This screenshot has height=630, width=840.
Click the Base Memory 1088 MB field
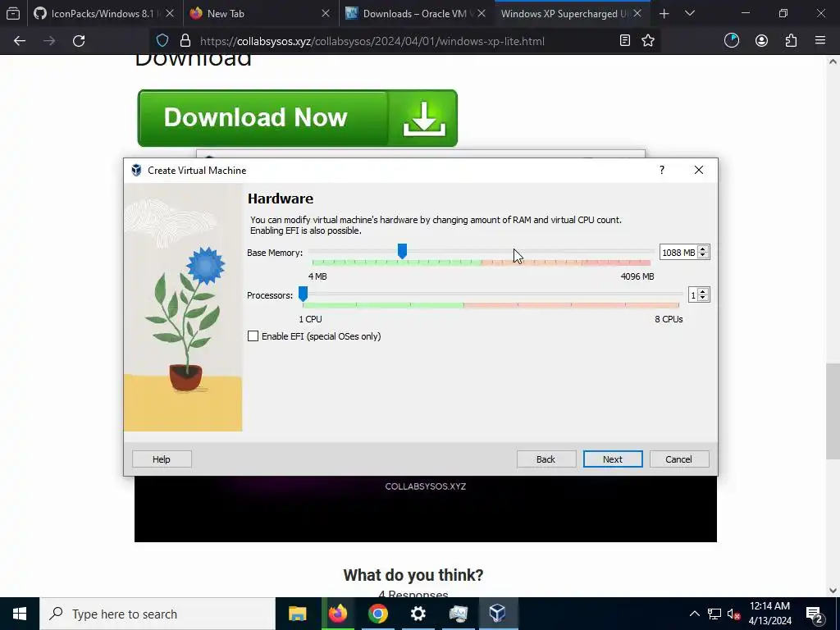tap(678, 253)
